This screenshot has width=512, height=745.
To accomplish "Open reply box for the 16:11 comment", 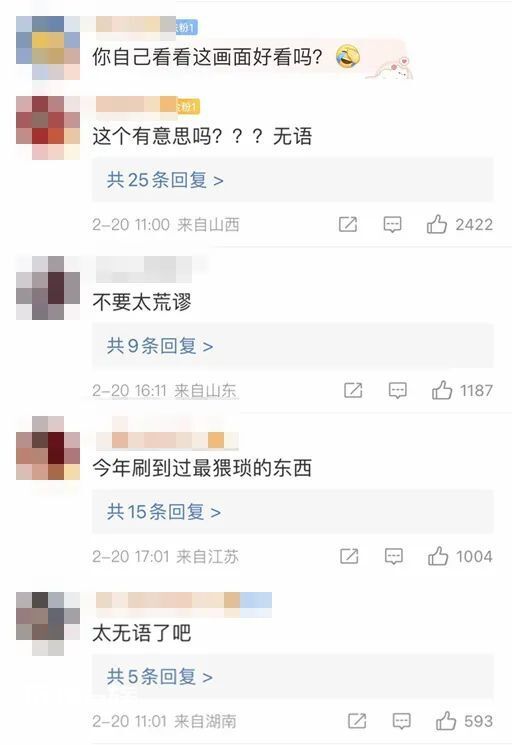I will point(398,391).
